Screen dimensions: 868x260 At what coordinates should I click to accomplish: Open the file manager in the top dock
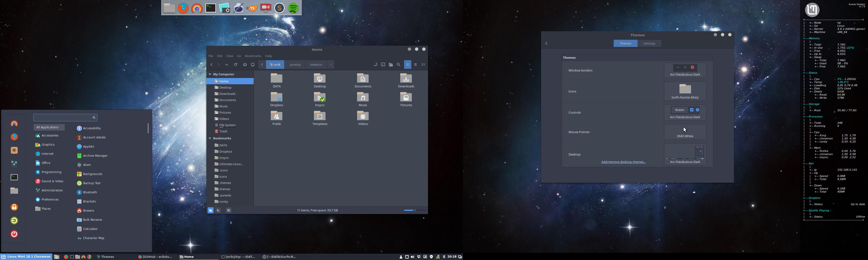(169, 8)
